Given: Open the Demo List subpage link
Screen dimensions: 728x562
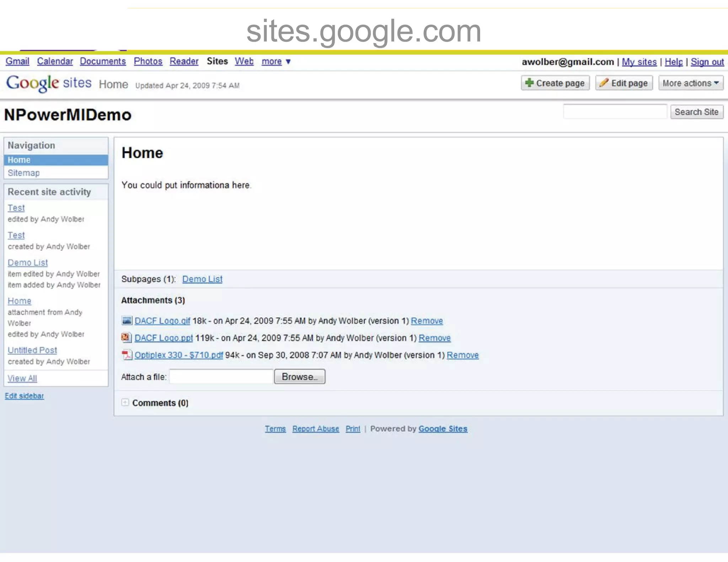Looking at the screenshot, I should tap(202, 279).
